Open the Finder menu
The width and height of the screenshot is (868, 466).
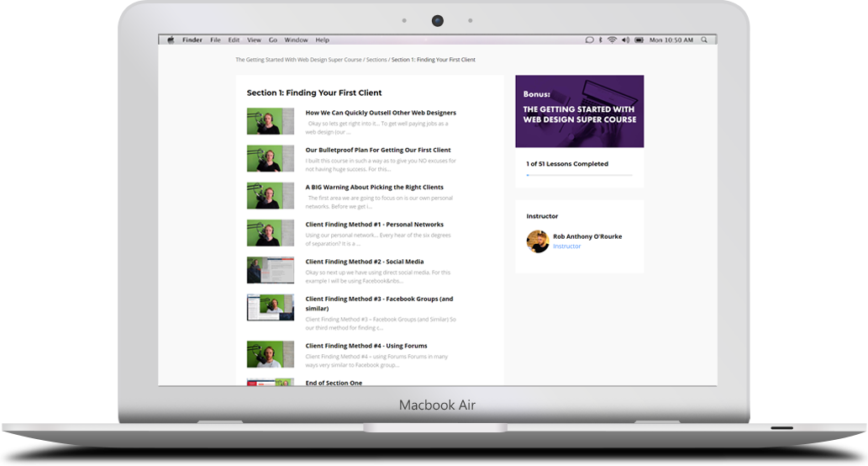click(192, 40)
